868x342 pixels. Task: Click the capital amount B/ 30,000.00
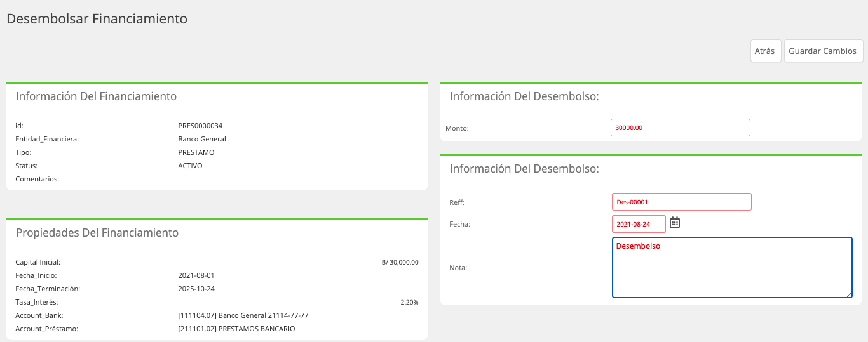point(400,262)
